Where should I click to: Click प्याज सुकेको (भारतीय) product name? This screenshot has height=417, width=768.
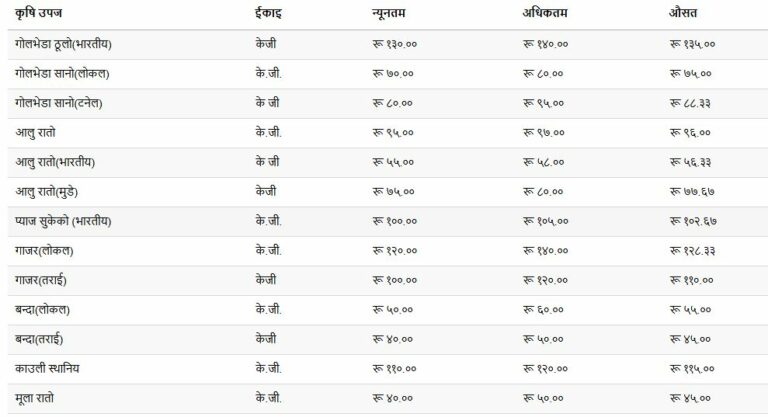coord(63,221)
